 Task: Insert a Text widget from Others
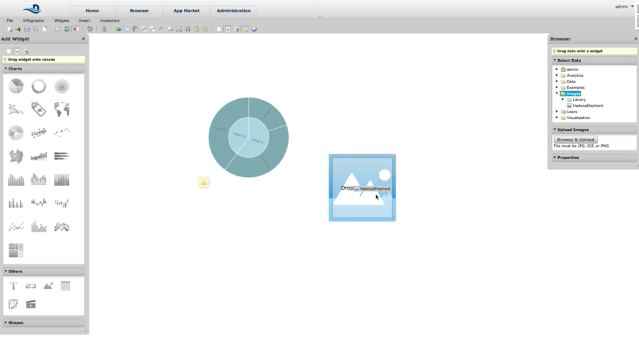coord(13,286)
